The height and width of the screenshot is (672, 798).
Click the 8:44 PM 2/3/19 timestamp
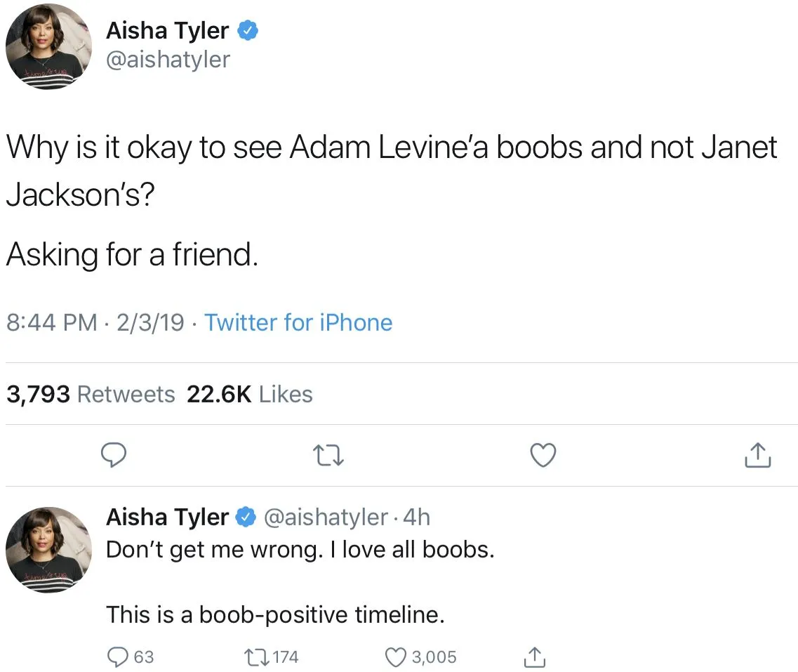pos(95,322)
